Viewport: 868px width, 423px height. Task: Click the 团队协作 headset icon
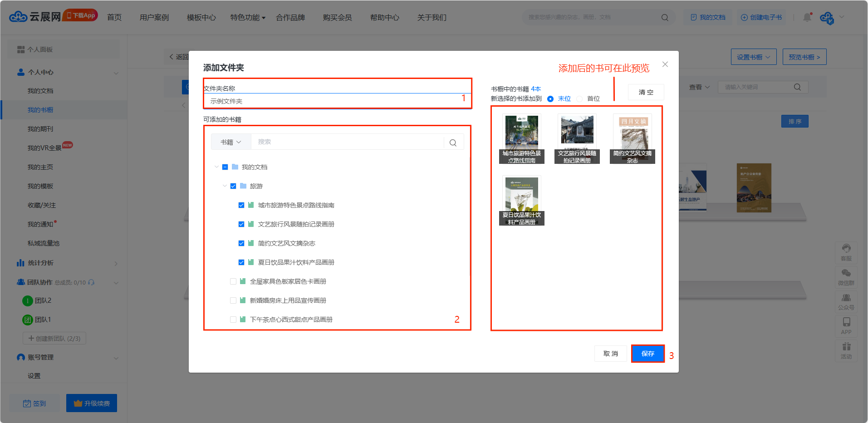point(91,282)
